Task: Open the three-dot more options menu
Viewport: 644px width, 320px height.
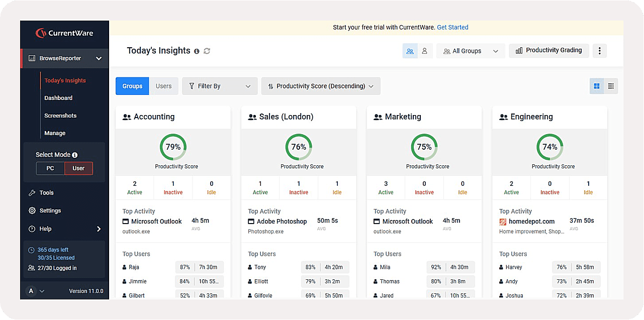Action: 599,51
